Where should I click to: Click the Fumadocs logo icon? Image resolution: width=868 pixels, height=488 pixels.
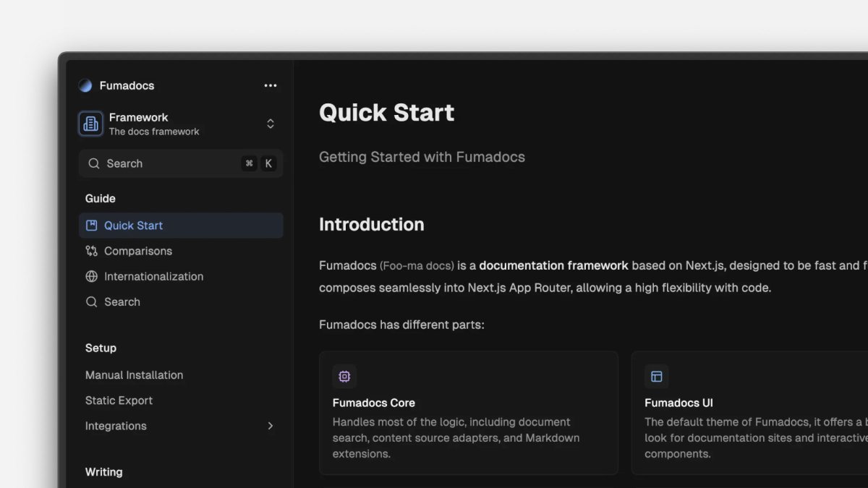coord(85,85)
